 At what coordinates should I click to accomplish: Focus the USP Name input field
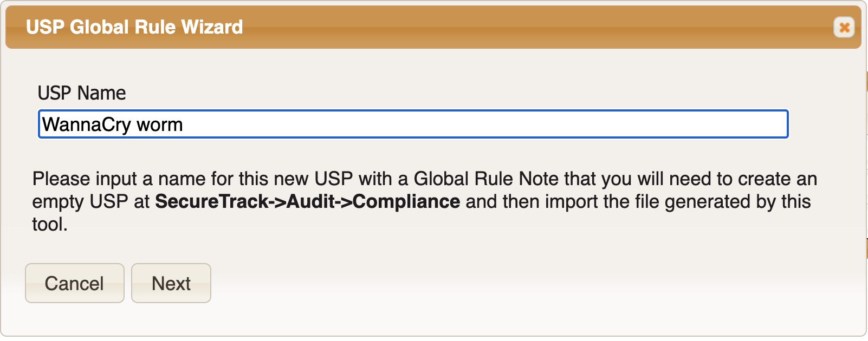pyautogui.click(x=413, y=124)
